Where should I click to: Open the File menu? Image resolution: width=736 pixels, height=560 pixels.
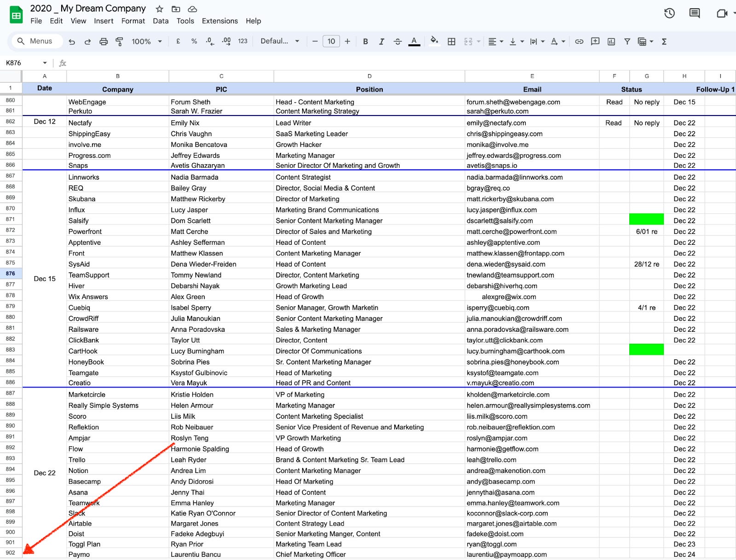(x=36, y=21)
